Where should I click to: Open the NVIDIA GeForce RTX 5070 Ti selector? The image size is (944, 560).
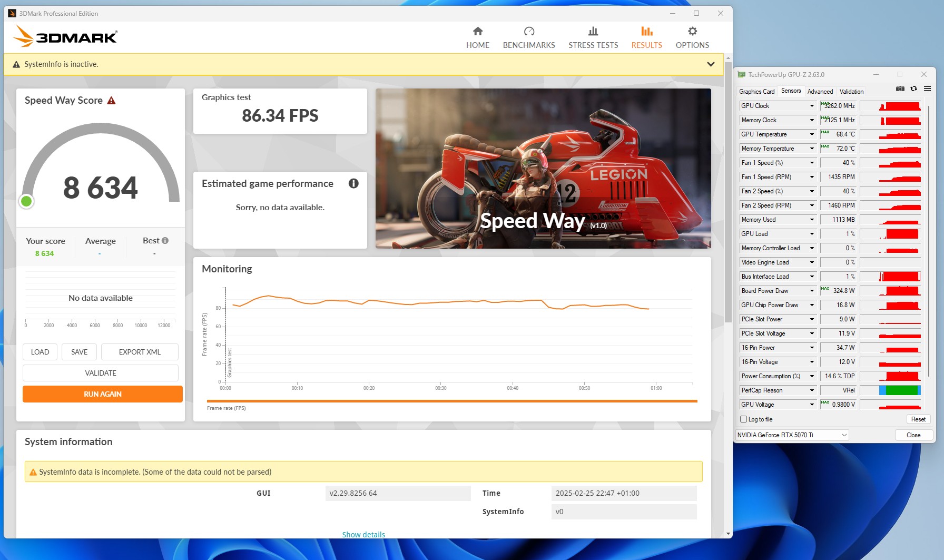[792, 435]
